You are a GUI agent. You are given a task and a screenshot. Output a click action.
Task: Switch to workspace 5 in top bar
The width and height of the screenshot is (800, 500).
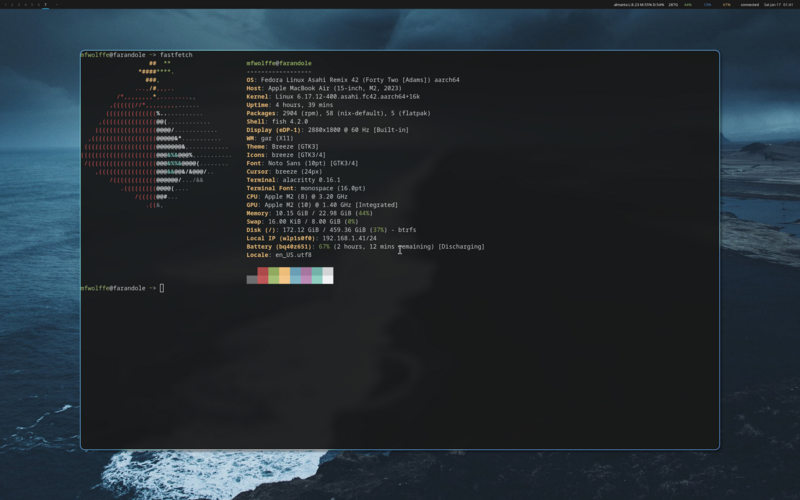pyautogui.click(x=32, y=5)
